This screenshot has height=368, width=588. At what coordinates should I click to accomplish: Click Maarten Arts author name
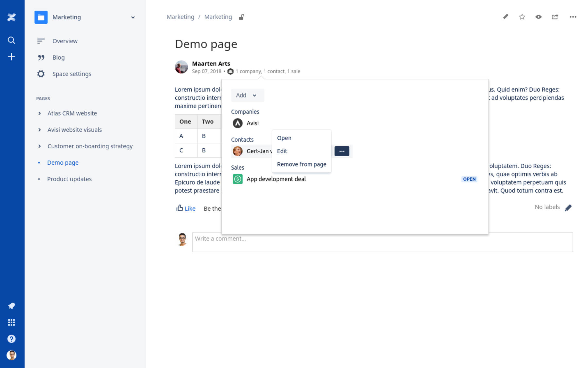211,63
